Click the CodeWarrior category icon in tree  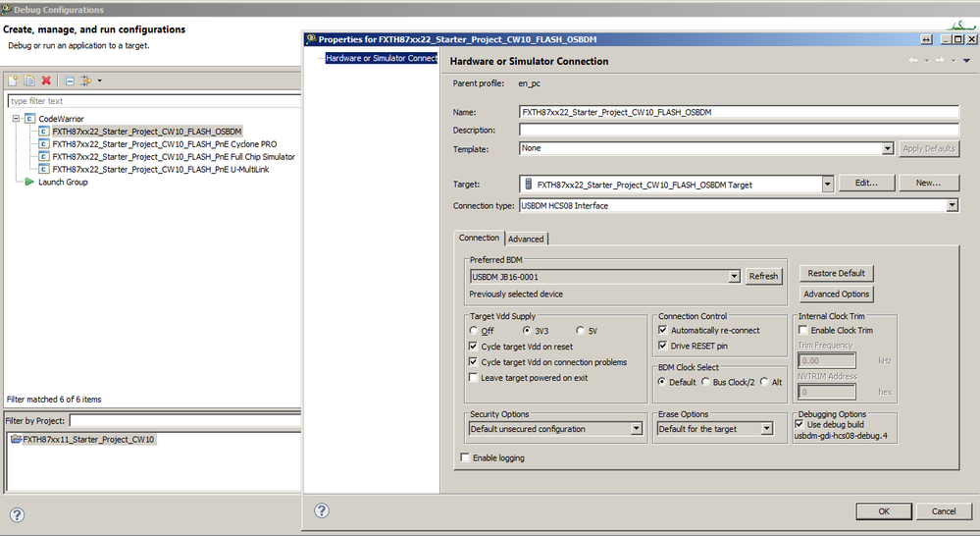(x=30, y=119)
